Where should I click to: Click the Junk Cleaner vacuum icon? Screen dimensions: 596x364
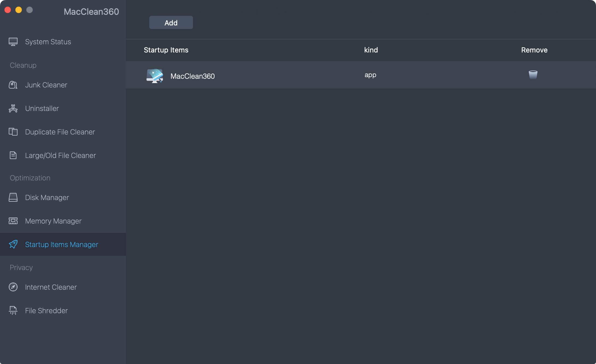click(13, 85)
